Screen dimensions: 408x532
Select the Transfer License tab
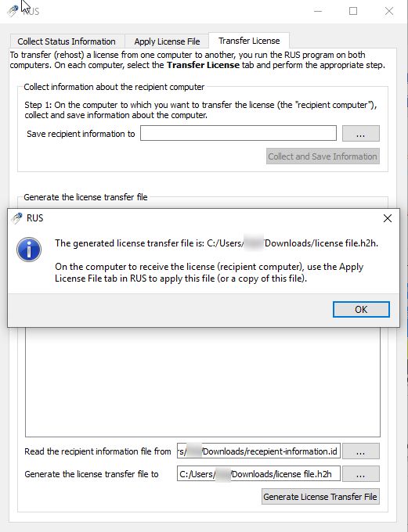pyautogui.click(x=249, y=41)
